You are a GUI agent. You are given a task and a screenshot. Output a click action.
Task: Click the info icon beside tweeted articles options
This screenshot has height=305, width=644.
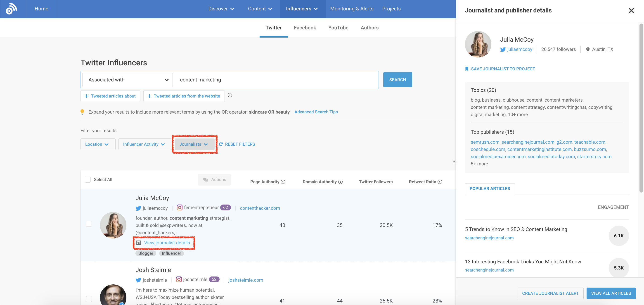230,95
